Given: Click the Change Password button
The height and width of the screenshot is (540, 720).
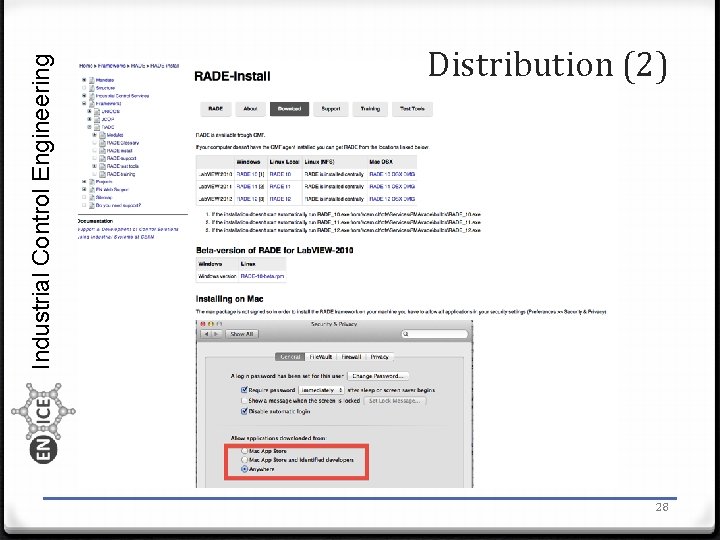Looking at the screenshot, I should (378, 376).
